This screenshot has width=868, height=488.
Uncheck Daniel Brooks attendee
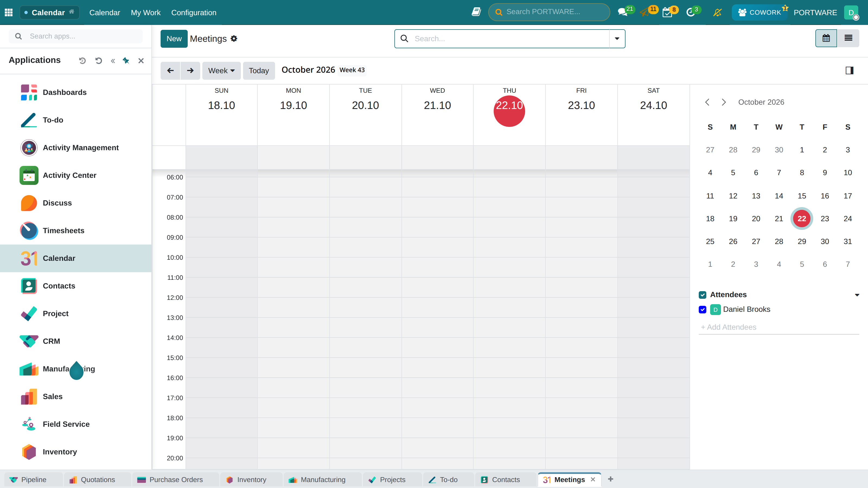click(x=703, y=310)
